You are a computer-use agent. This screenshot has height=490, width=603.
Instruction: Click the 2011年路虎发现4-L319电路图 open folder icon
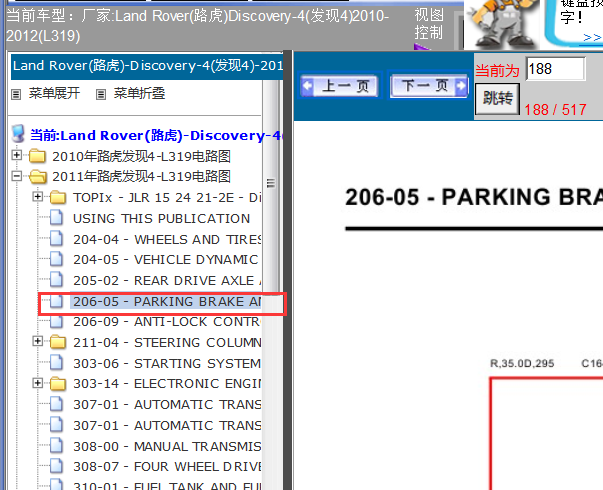coord(38,177)
